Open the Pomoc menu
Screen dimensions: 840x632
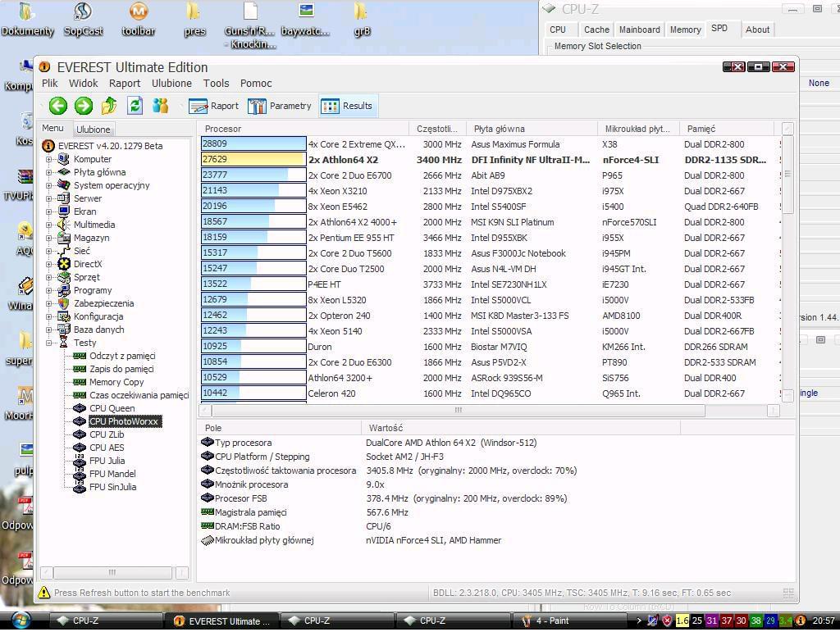click(x=256, y=83)
